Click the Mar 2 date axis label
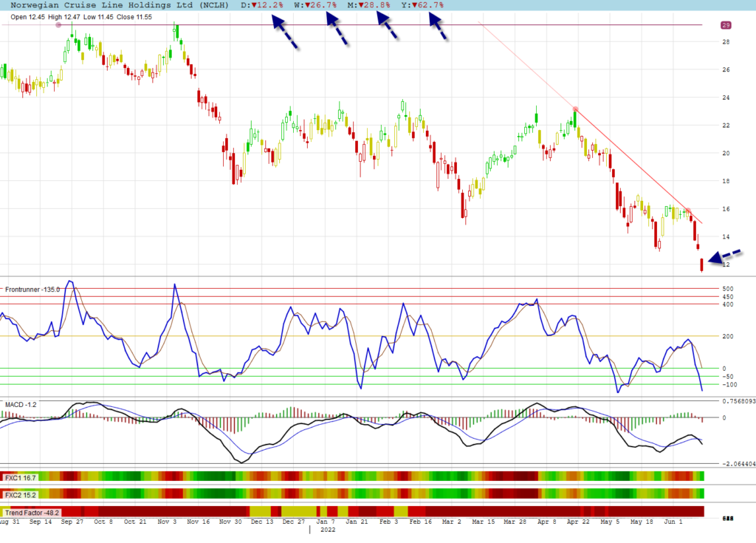756x543 pixels. 452,522
